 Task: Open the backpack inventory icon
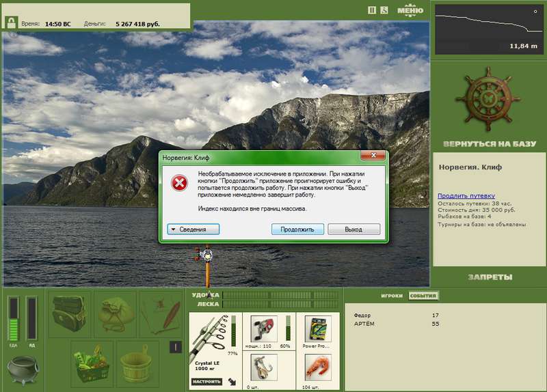tap(69, 314)
